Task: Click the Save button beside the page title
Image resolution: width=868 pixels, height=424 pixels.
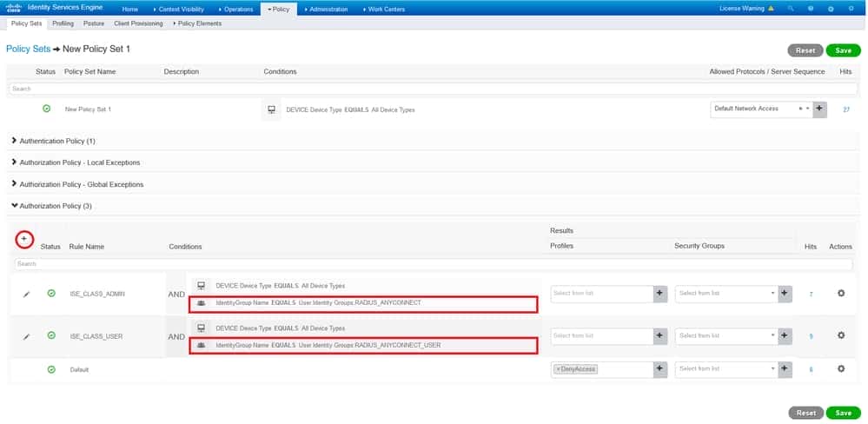Action: tap(843, 50)
